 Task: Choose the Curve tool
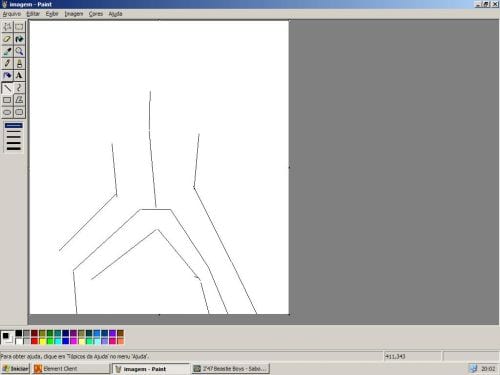tap(19, 88)
